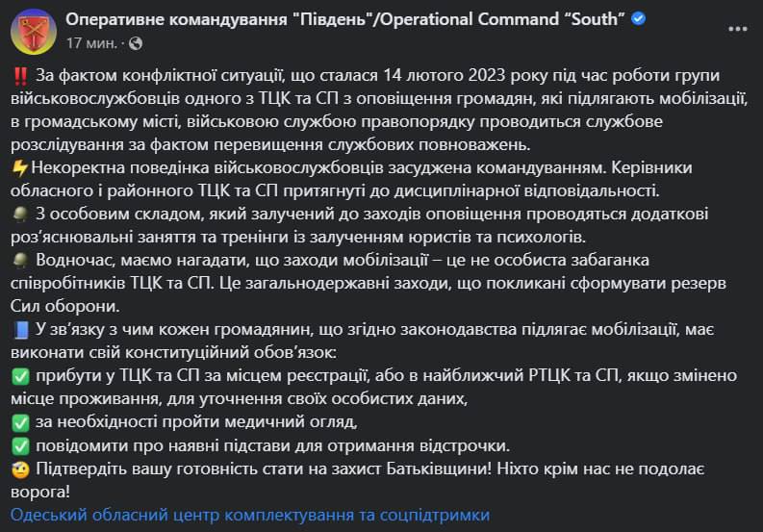Click the saluting face emoji before "Підтвердіть"

[20, 469]
